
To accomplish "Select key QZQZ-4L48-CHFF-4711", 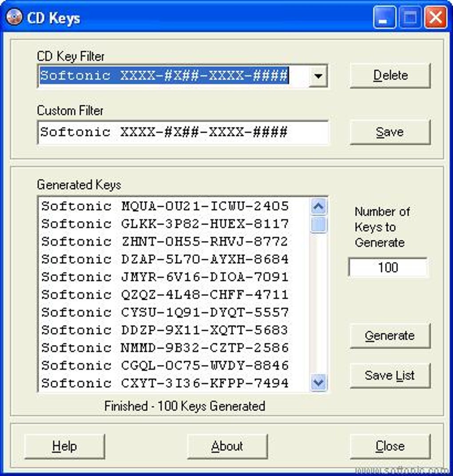I will pyautogui.click(x=165, y=295).
